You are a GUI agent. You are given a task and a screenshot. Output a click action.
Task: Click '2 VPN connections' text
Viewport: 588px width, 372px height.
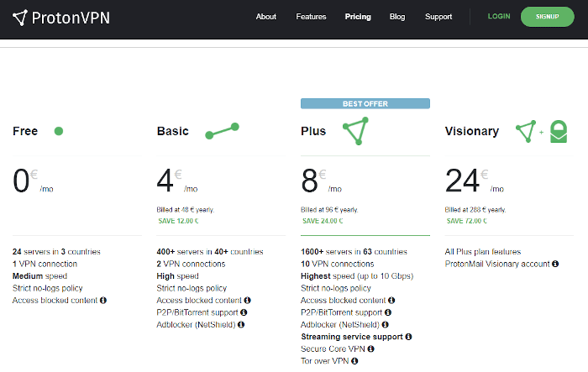[x=191, y=264]
